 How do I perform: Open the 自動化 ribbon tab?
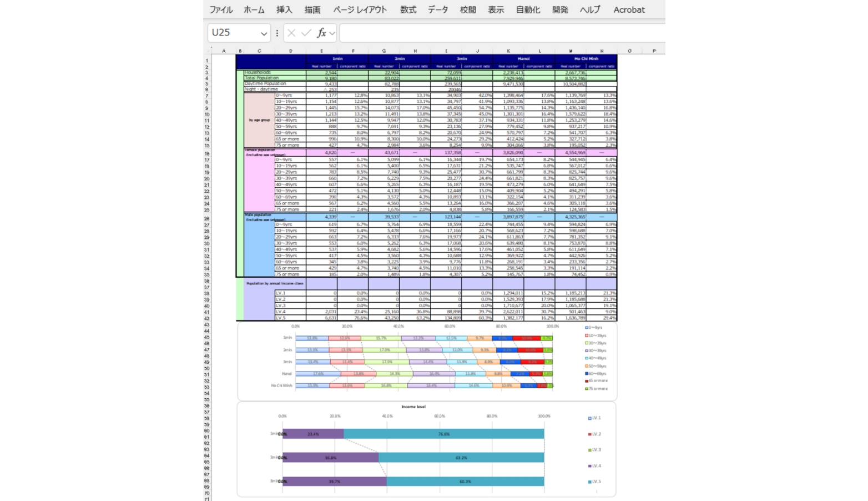(x=528, y=10)
